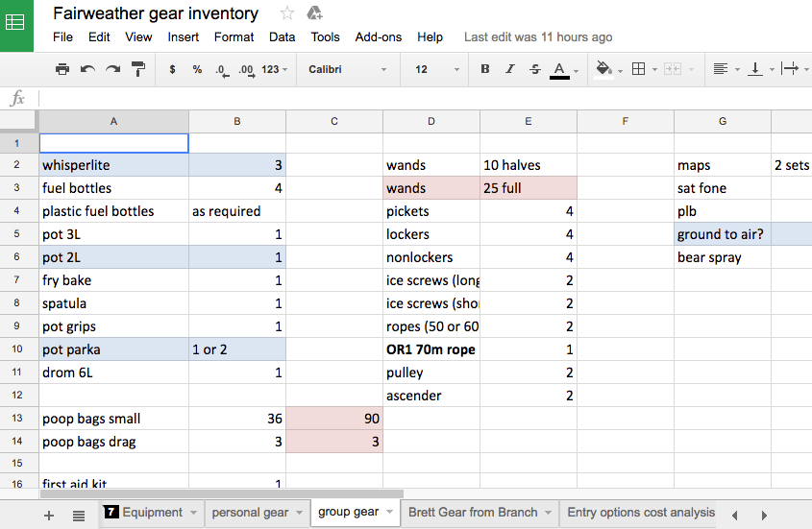Open the fill color picker
The image size is (812, 529).
[603, 69]
